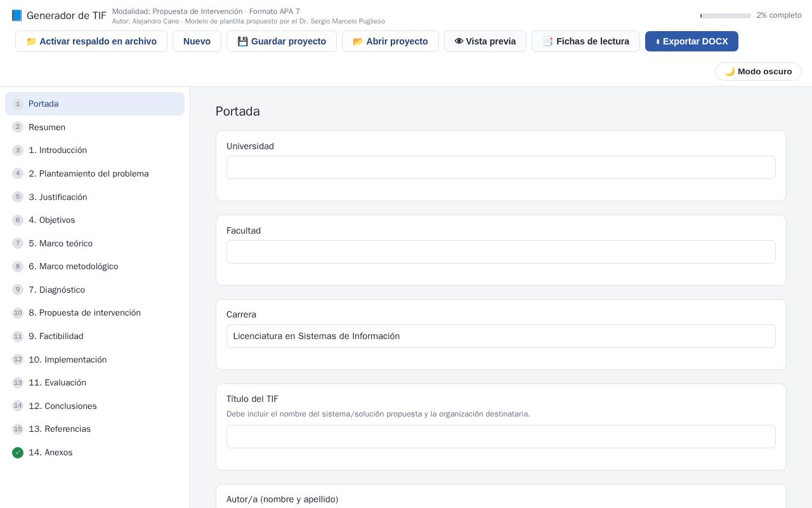The image size is (812, 508).
Task: Click step number badge 14 for Conclusiones
Action: (18, 406)
